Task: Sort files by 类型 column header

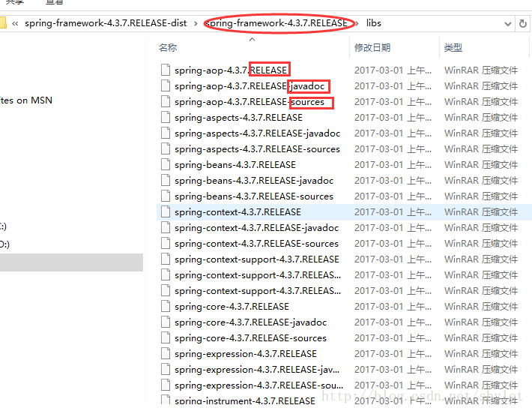Action: click(x=453, y=47)
